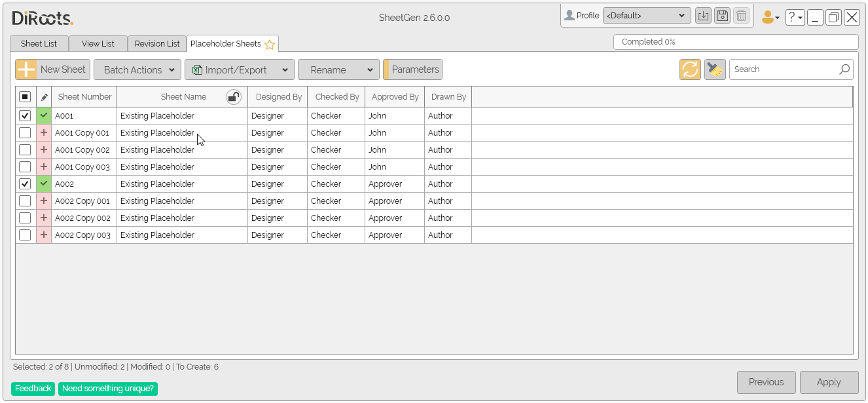Toggle the select-all checkbox in the header
The image size is (868, 403).
(x=25, y=96)
